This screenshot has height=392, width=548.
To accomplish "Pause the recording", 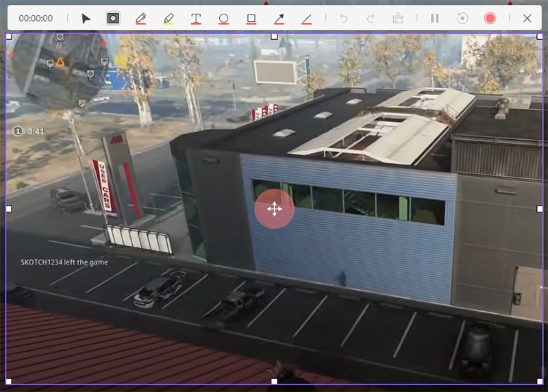I will pyautogui.click(x=435, y=19).
